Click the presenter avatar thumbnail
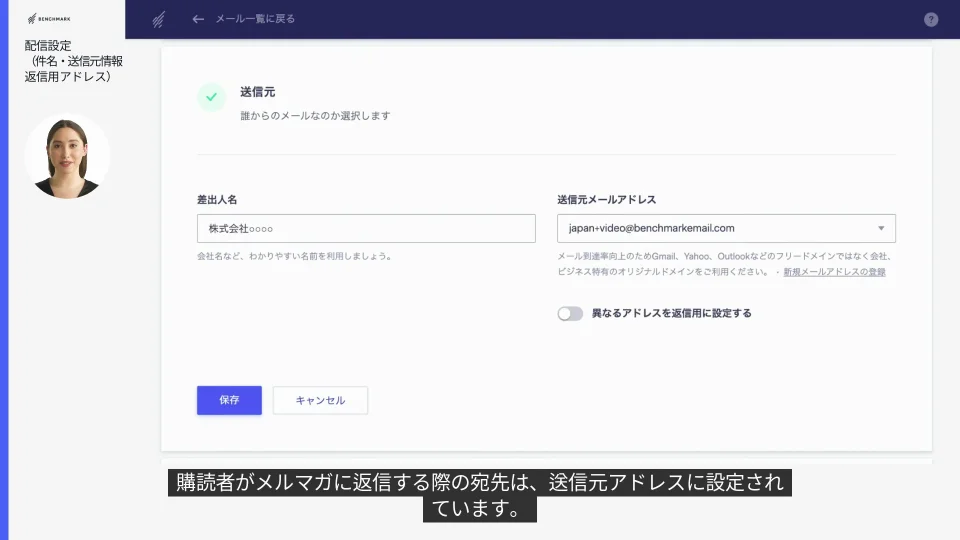This screenshot has width=960, height=540. (67, 156)
